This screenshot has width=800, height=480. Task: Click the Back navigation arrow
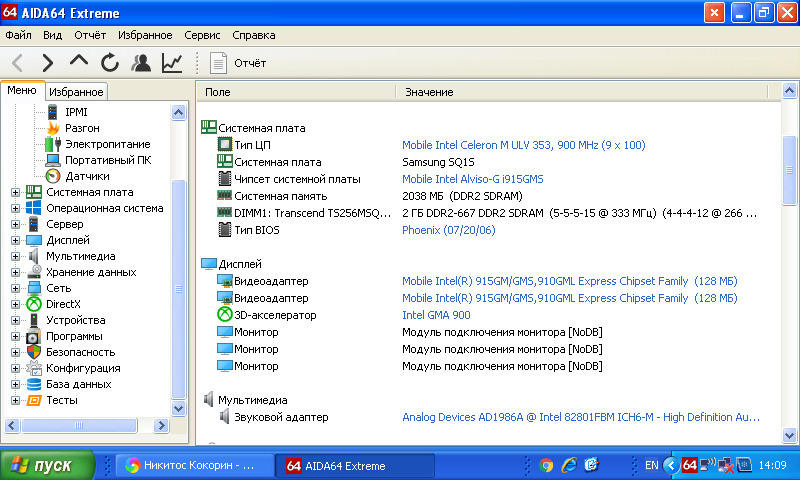17,63
